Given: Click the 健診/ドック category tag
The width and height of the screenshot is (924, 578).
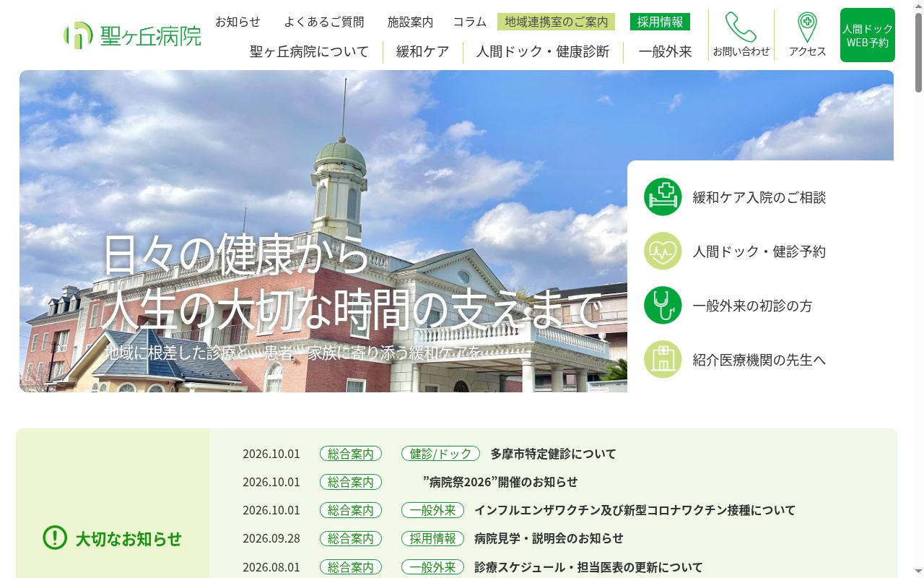Looking at the screenshot, I should 440,454.
